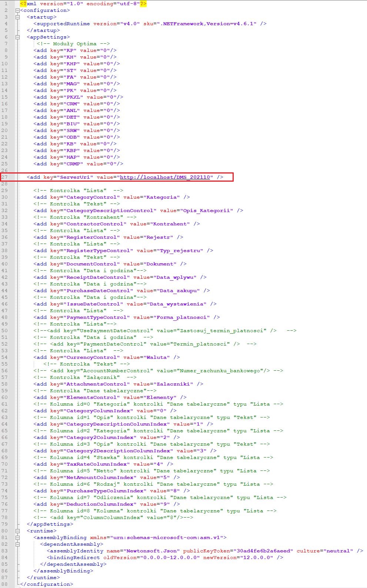Click the "Moduły Optima" comment
Image resolution: width=367 pixels, height=588 pixels.
[x=73, y=44]
